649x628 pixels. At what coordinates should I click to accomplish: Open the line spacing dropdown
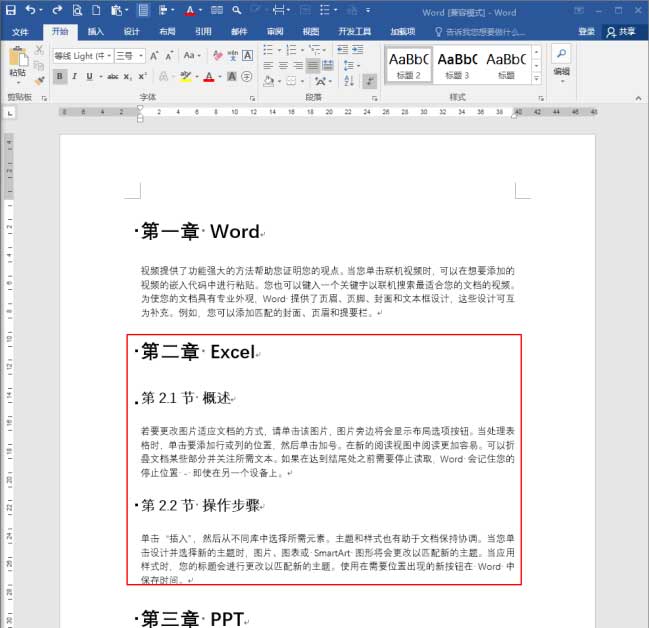point(352,65)
